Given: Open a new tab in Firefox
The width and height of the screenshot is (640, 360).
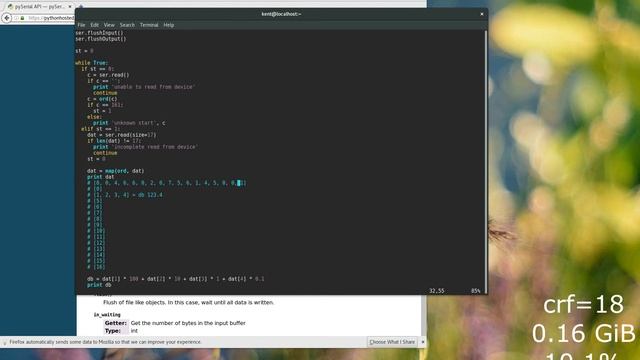Looking at the screenshot, I should 80,6.
